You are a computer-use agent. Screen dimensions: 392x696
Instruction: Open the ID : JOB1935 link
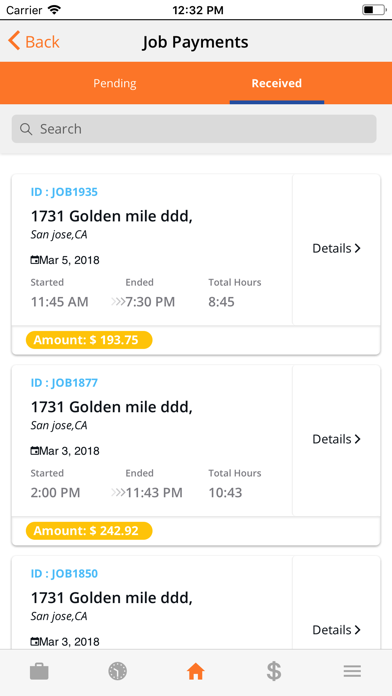[x=64, y=192]
